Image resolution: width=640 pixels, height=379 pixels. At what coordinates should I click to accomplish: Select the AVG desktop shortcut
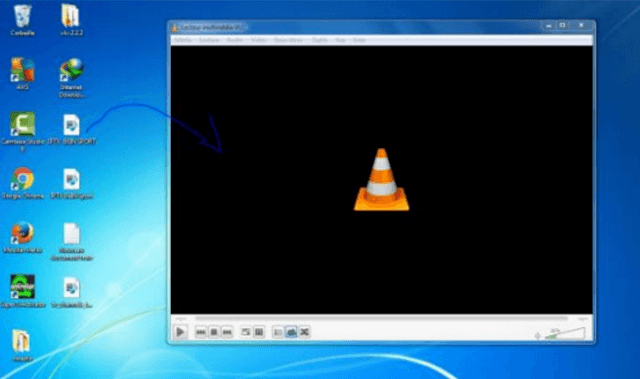[22, 74]
